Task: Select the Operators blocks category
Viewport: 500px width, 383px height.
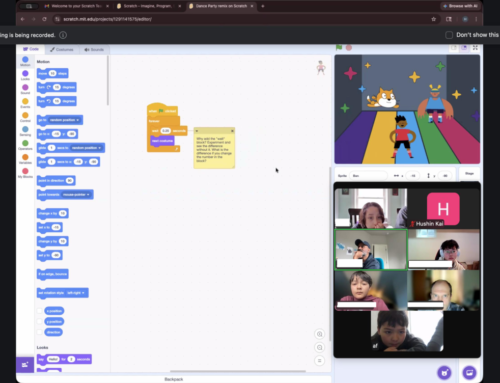Action: (x=25, y=145)
